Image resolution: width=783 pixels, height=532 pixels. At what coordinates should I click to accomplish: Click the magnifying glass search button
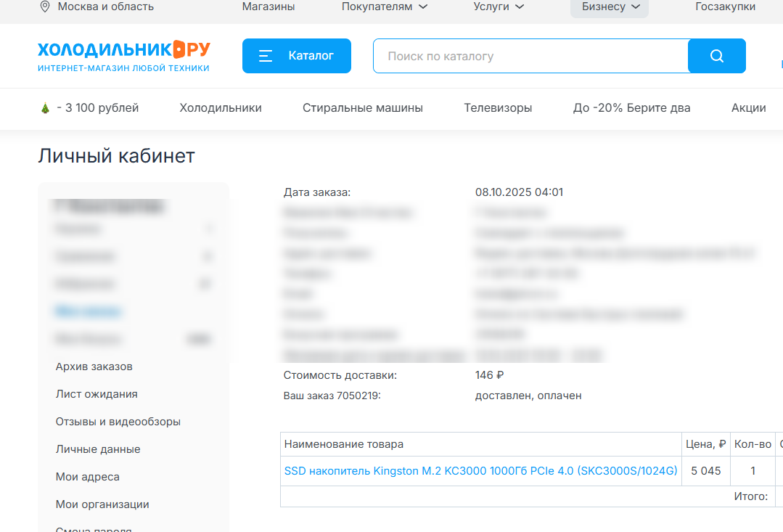point(716,56)
